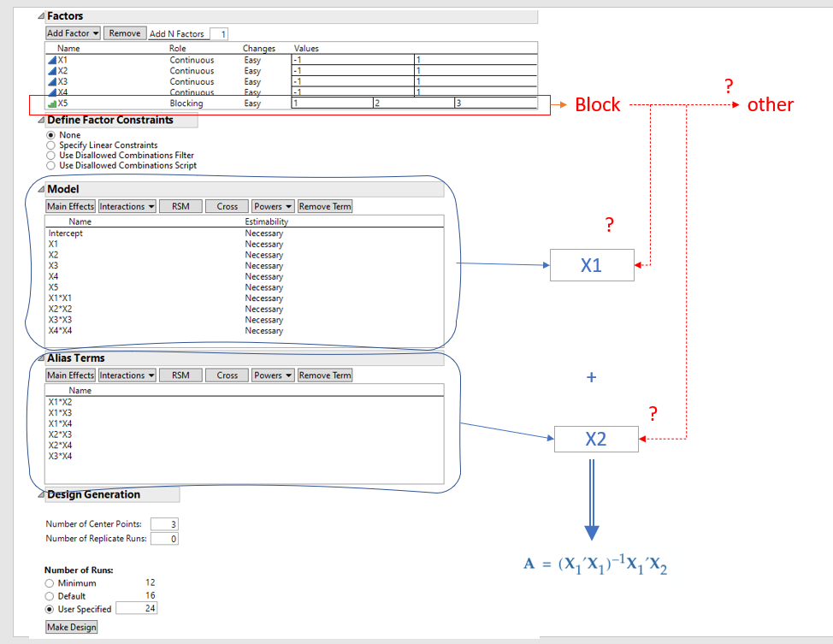
Task: Choose Minimum number of runs
Action: (49, 582)
